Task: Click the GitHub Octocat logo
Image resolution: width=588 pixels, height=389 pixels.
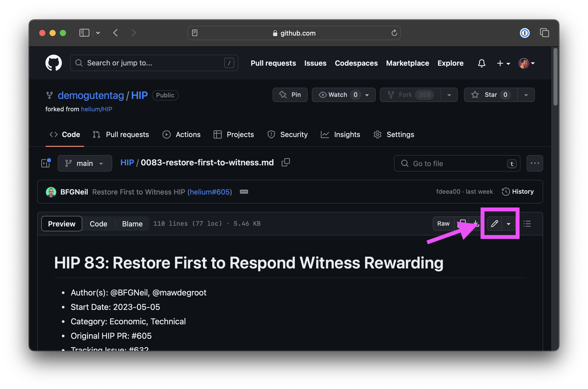Action: [x=54, y=63]
